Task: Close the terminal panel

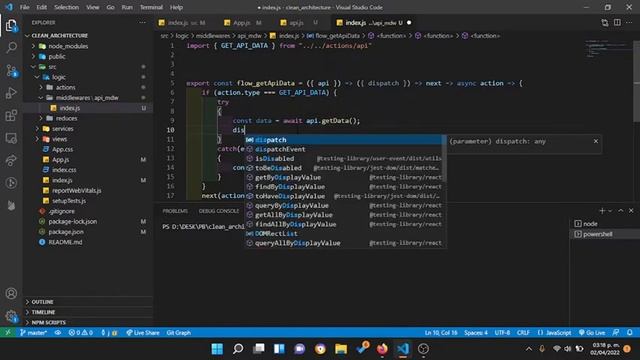Action: 631,211
